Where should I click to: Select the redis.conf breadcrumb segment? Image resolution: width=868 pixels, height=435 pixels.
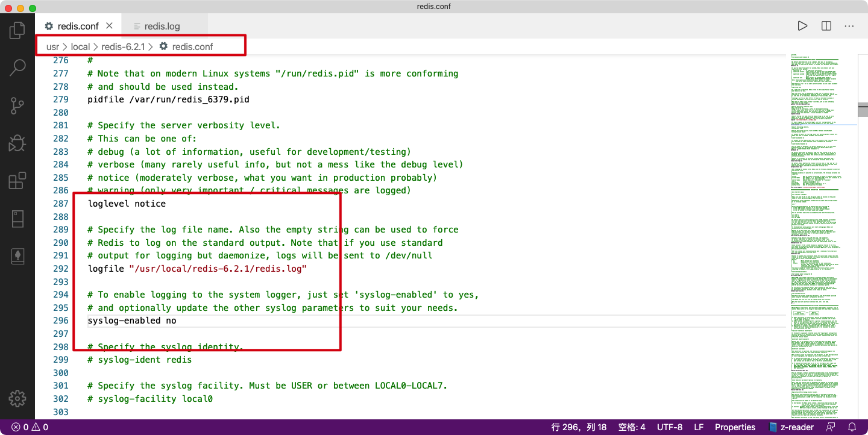pos(186,46)
